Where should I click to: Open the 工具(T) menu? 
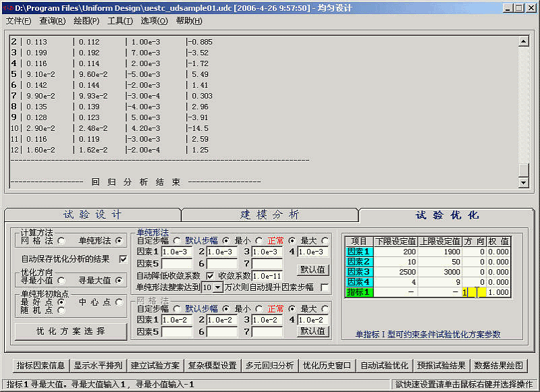click(x=120, y=21)
